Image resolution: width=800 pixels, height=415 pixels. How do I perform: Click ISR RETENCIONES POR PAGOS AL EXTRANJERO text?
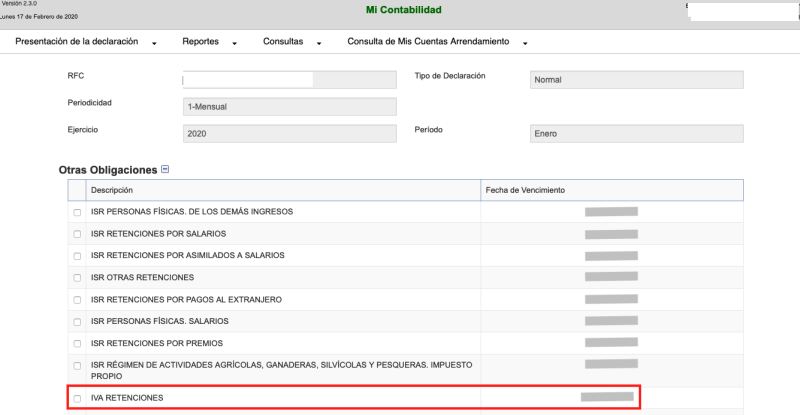[x=186, y=300]
